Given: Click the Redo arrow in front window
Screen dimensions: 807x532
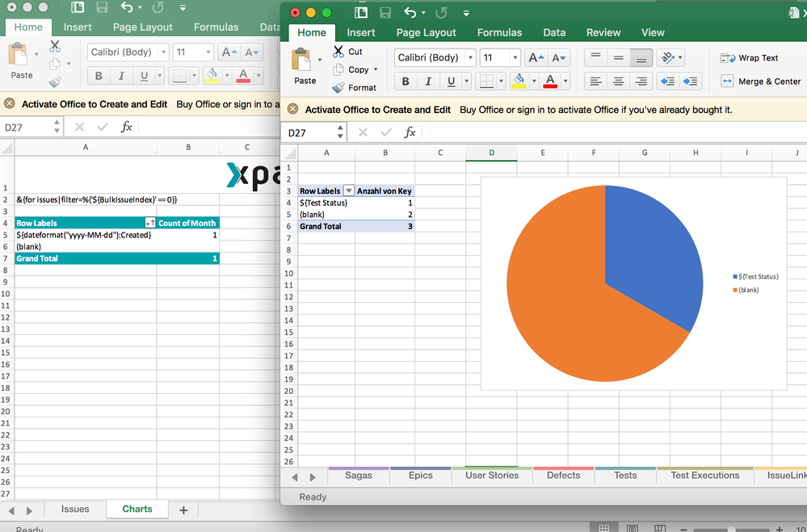Looking at the screenshot, I should click(441, 13).
